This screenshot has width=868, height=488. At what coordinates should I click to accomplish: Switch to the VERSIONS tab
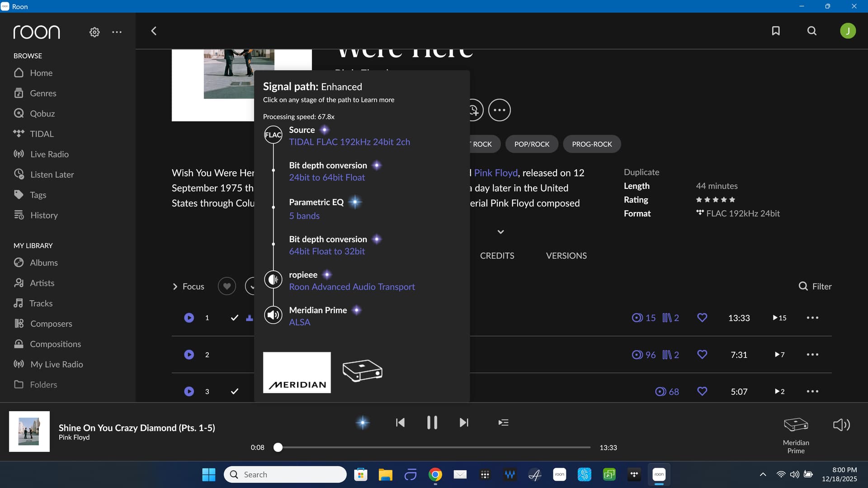(566, 256)
